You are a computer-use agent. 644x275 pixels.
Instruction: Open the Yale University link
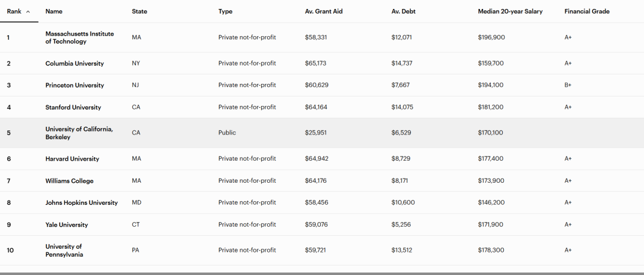[67, 225]
